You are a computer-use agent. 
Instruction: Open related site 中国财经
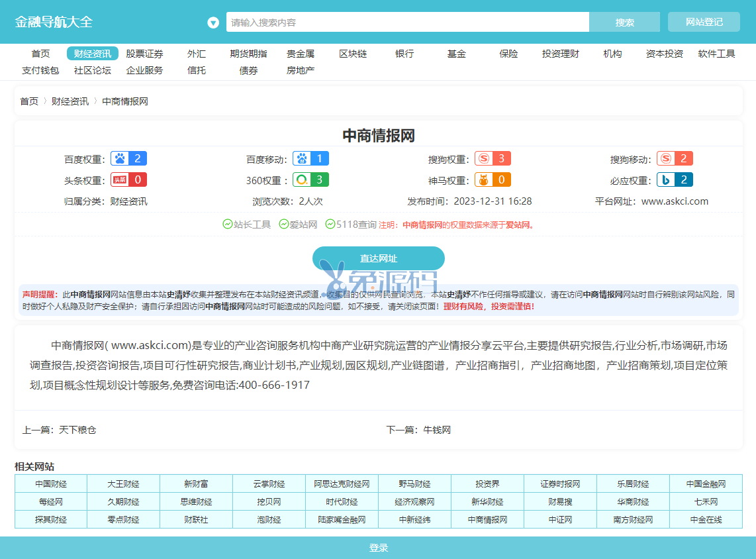tap(51, 483)
